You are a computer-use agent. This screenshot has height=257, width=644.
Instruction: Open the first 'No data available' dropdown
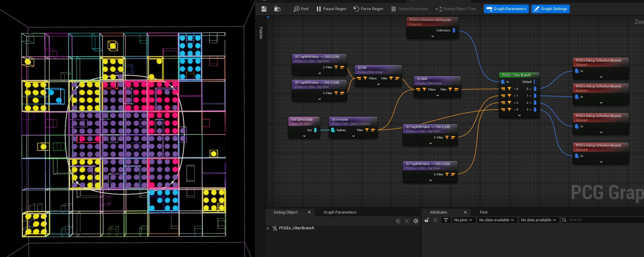tap(496, 220)
